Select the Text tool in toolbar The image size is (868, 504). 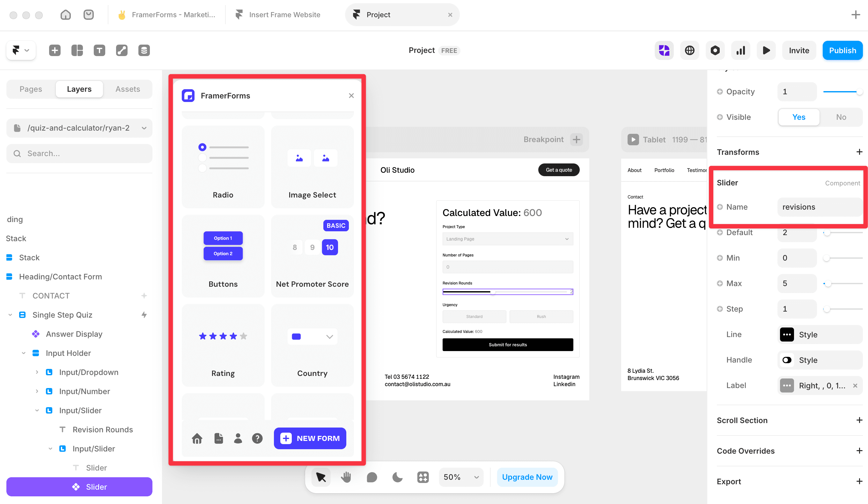[x=99, y=50]
